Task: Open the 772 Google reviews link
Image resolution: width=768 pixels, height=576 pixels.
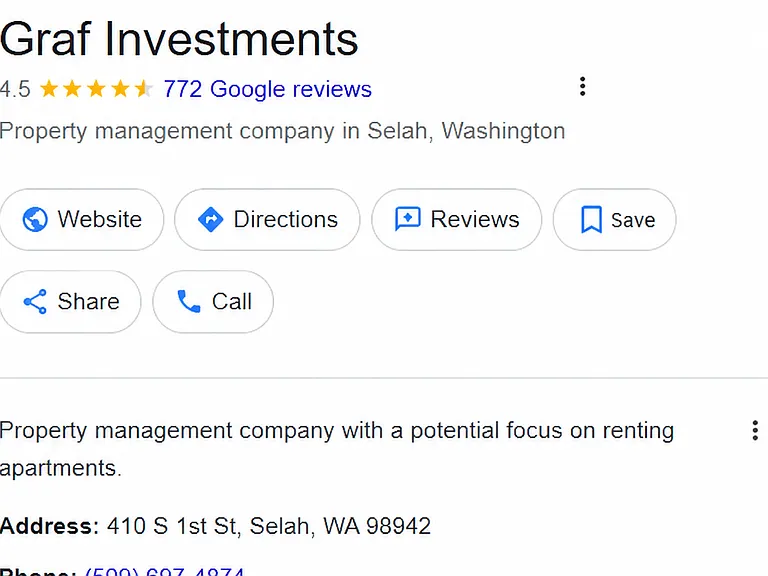Action: [x=267, y=89]
